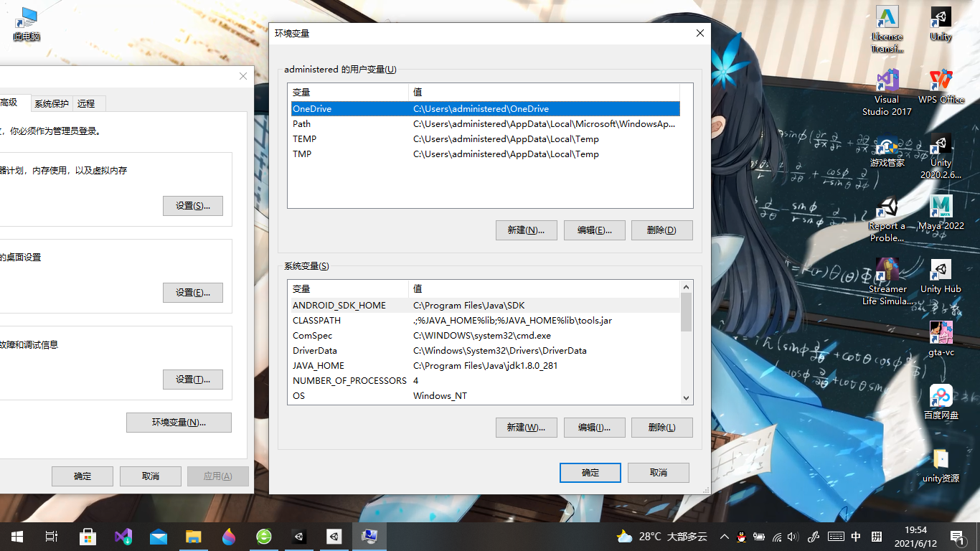980x551 pixels.
Task: Open the clock showing 19:54
Action: click(915, 537)
